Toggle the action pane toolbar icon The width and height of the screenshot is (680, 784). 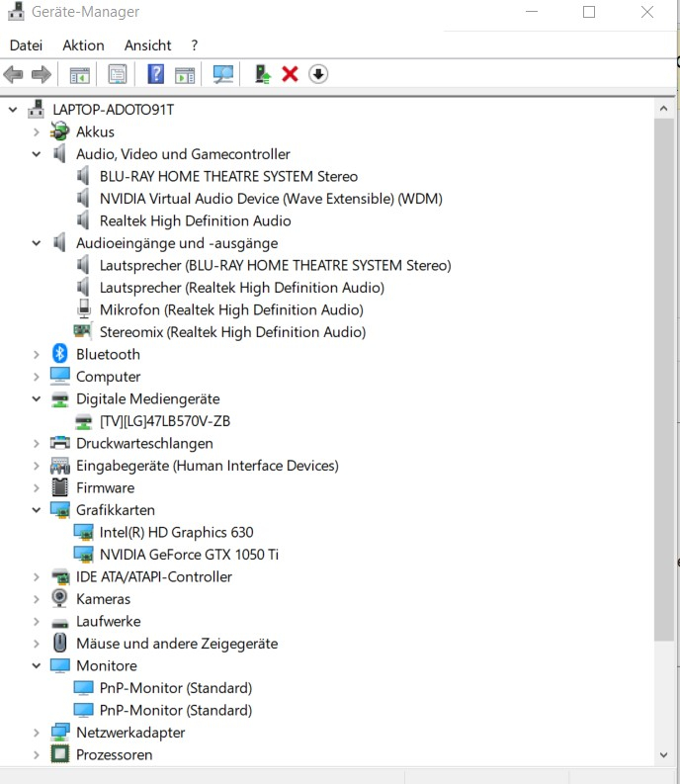pyautogui.click(x=185, y=74)
